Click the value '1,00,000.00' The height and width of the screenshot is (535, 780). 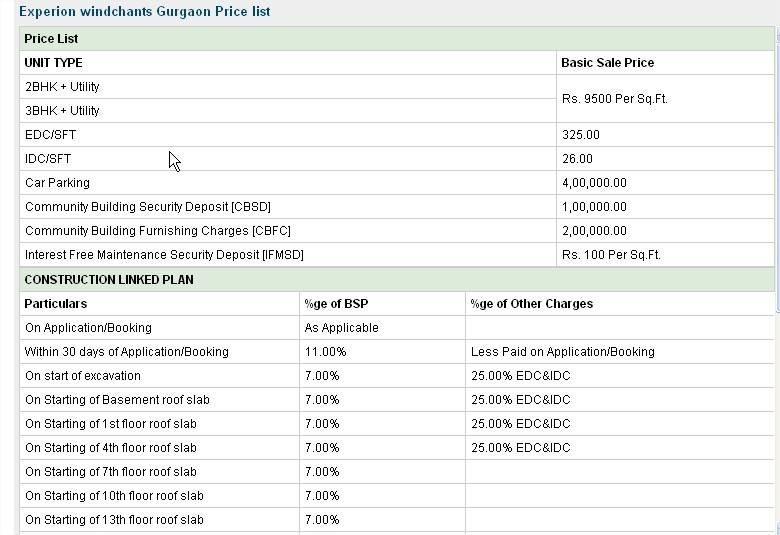coord(594,207)
